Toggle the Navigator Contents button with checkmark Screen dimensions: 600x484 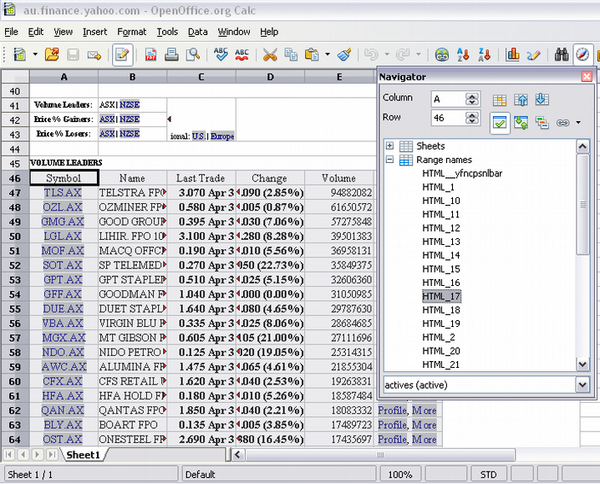pyautogui.click(x=500, y=123)
